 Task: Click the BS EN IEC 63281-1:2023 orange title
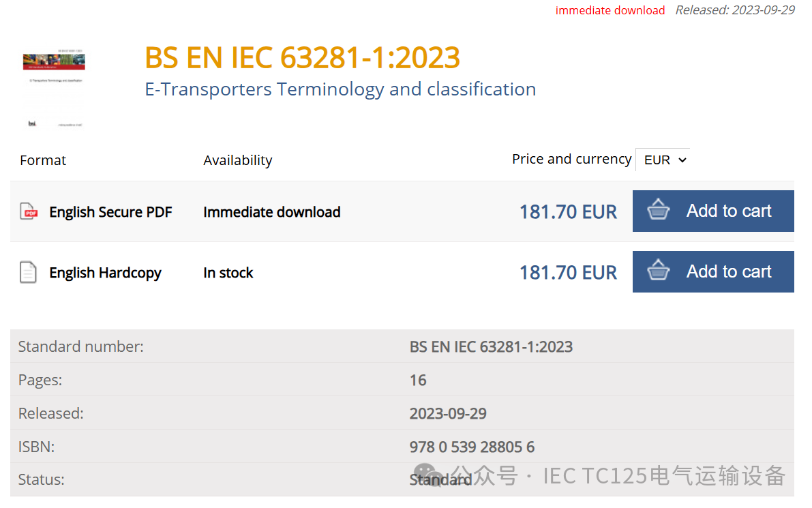[x=302, y=58]
